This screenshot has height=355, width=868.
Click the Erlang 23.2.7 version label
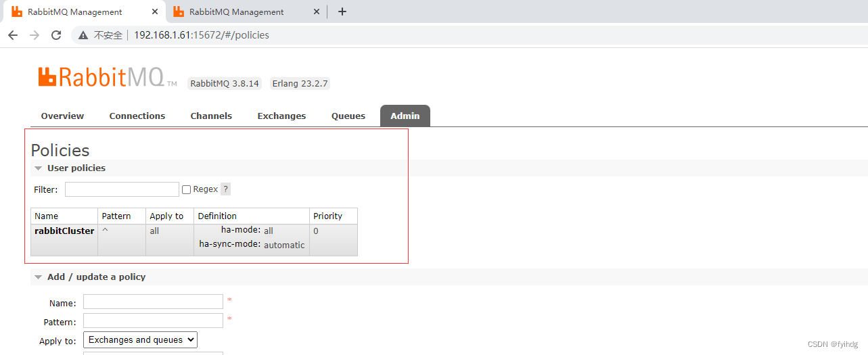click(300, 84)
